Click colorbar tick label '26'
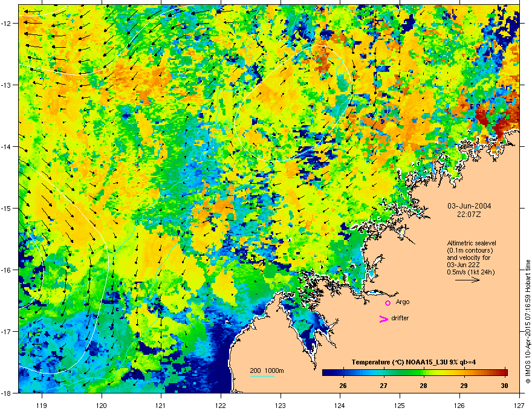532x411 pixels. 343,386
